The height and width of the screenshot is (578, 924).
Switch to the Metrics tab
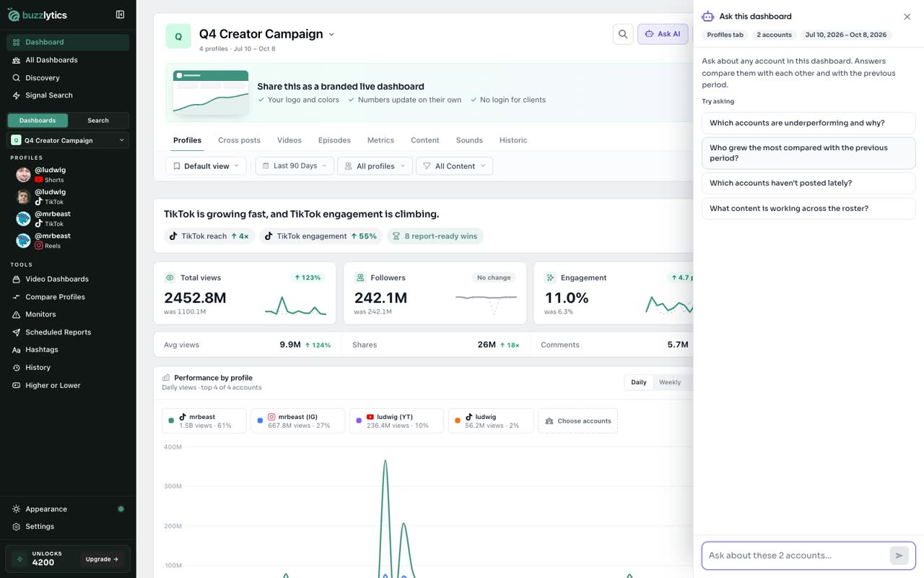coord(380,140)
